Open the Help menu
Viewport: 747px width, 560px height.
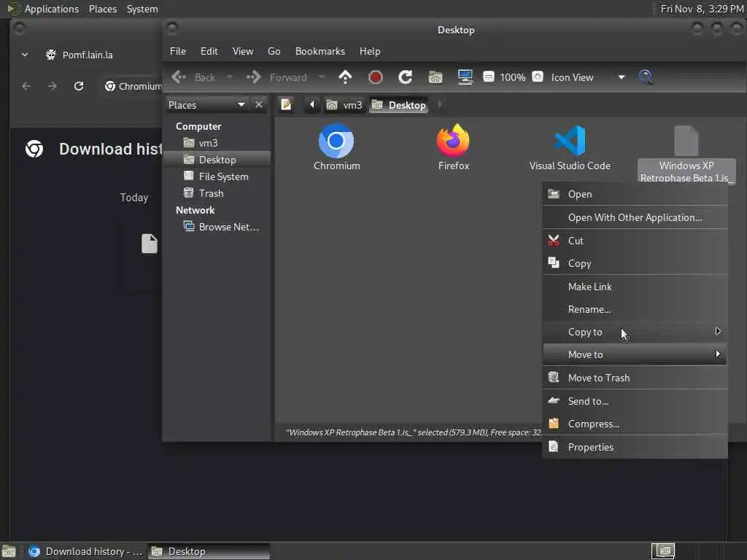370,51
